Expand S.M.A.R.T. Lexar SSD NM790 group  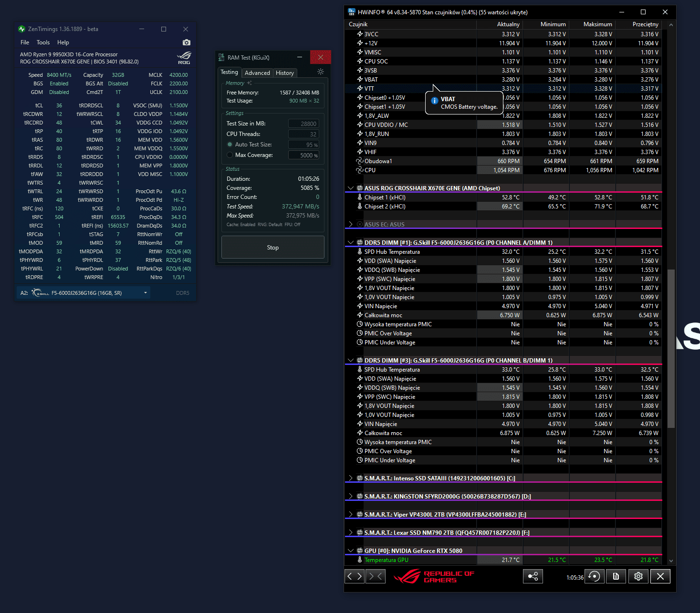tap(351, 533)
